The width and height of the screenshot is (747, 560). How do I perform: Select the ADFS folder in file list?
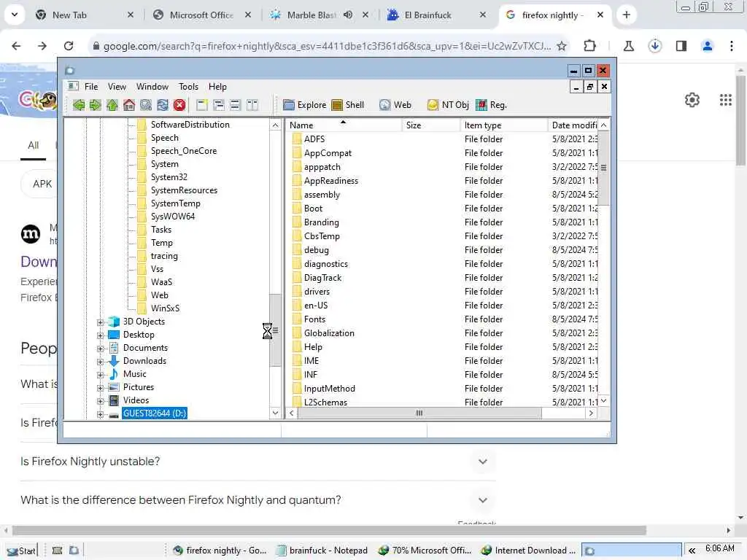click(x=314, y=139)
